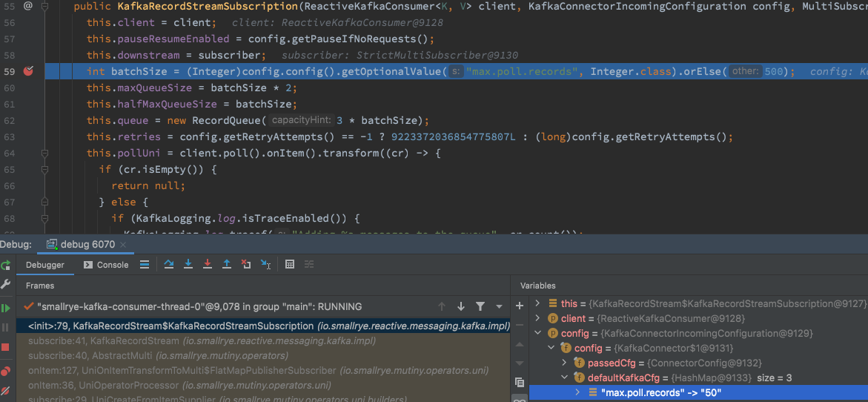Select the passedCfg variable row
The image size is (868, 402).
698,363
